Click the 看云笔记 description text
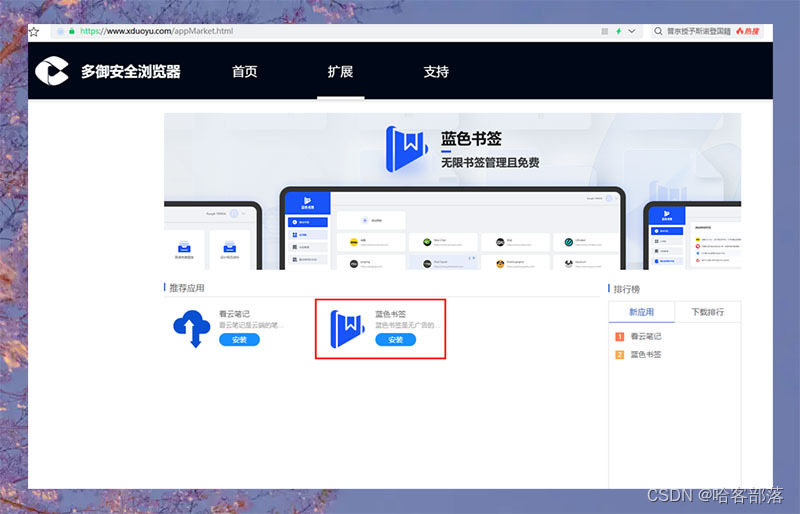800x514 pixels. click(x=251, y=325)
